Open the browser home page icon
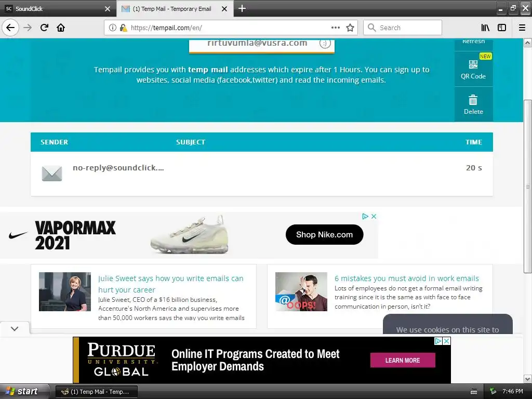This screenshot has width=532, height=399. tap(61, 28)
